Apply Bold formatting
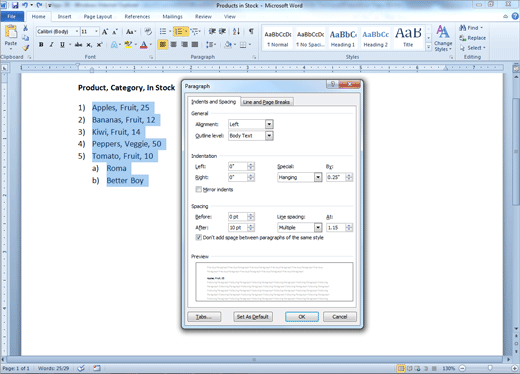Viewport: 520px width, 374px height. (x=41, y=44)
